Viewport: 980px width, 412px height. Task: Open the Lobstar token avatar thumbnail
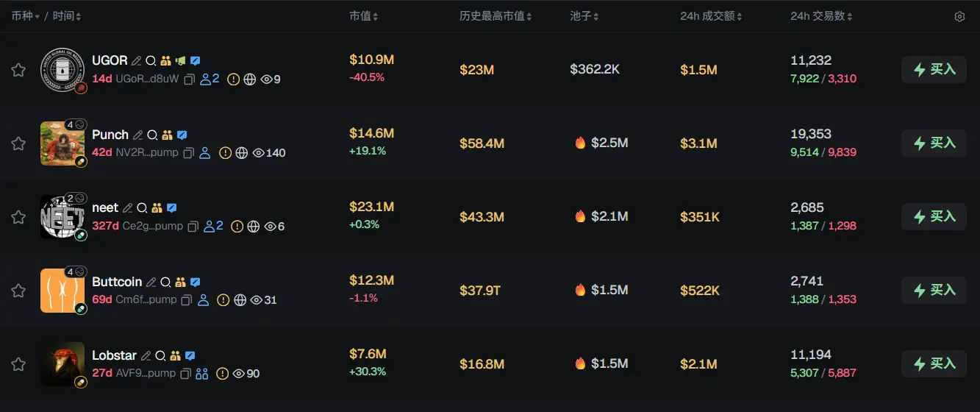pos(62,364)
